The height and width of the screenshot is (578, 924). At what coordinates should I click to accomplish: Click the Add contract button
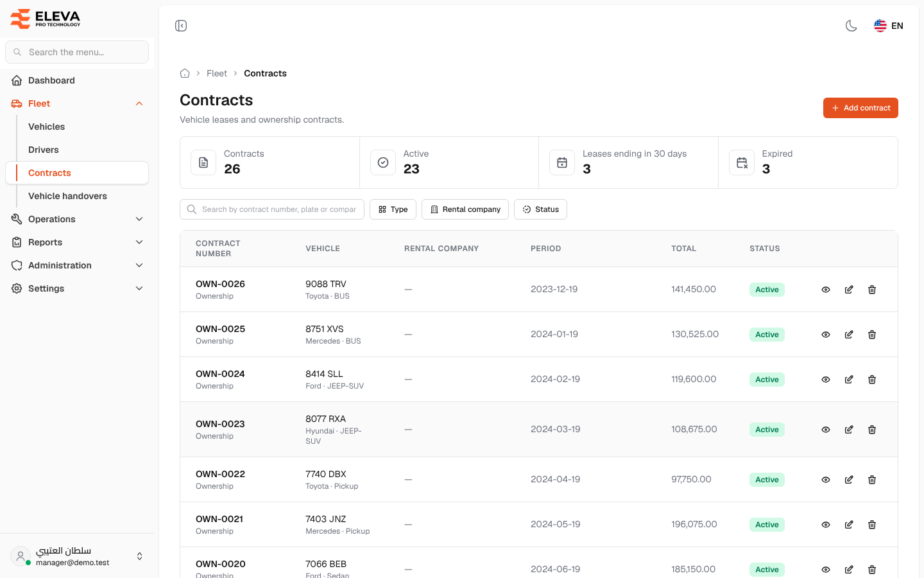point(860,108)
